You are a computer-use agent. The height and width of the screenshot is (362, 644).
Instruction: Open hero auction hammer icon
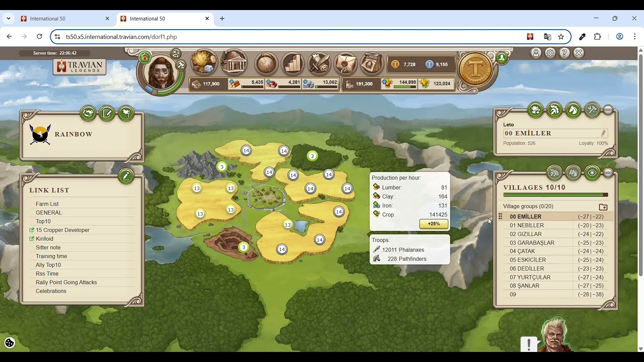(181, 65)
